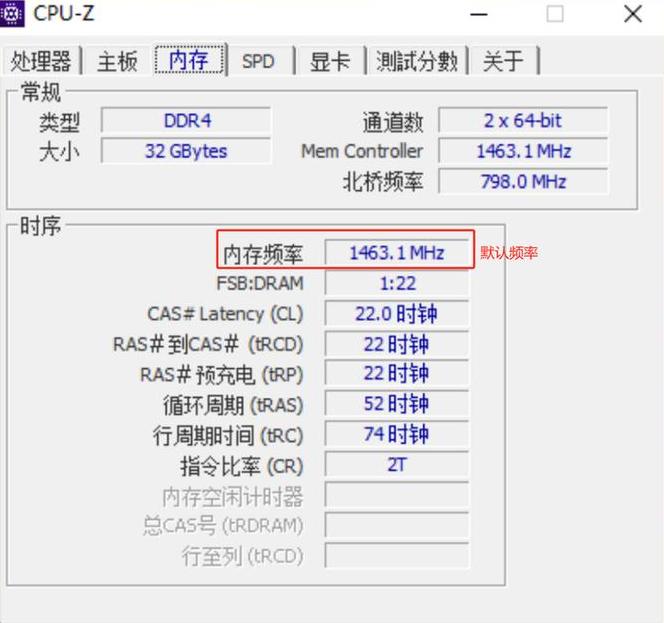The width and height of the screenshot is (664, 623).
Task: Click the empty 行至列 (tRCD) field
Action: click(x=397, y=555)
